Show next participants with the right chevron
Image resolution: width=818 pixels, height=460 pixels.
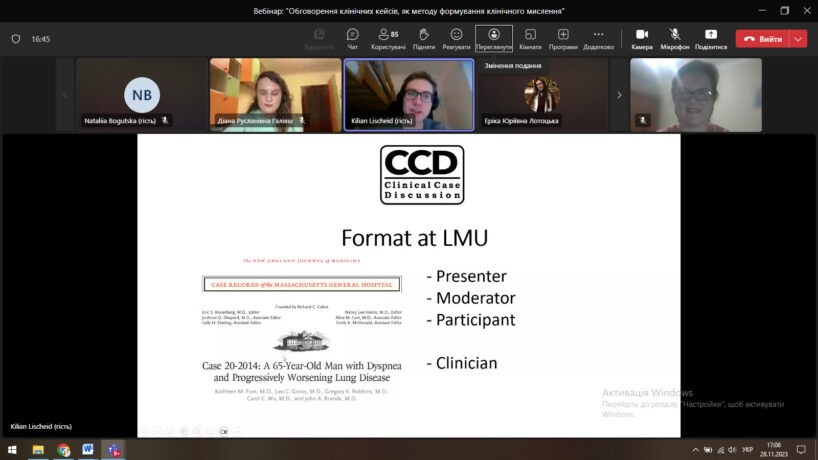pos(619,95)
